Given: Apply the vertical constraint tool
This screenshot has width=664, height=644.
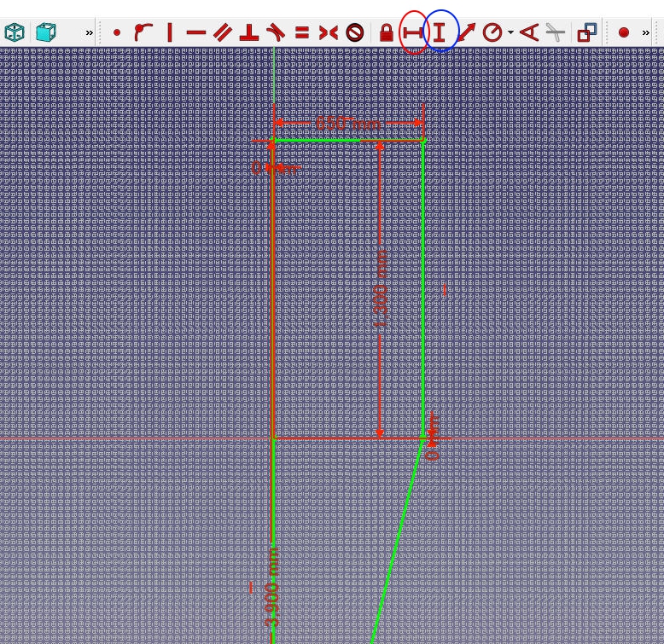Looking at the screenshot, I should [170, 32].
